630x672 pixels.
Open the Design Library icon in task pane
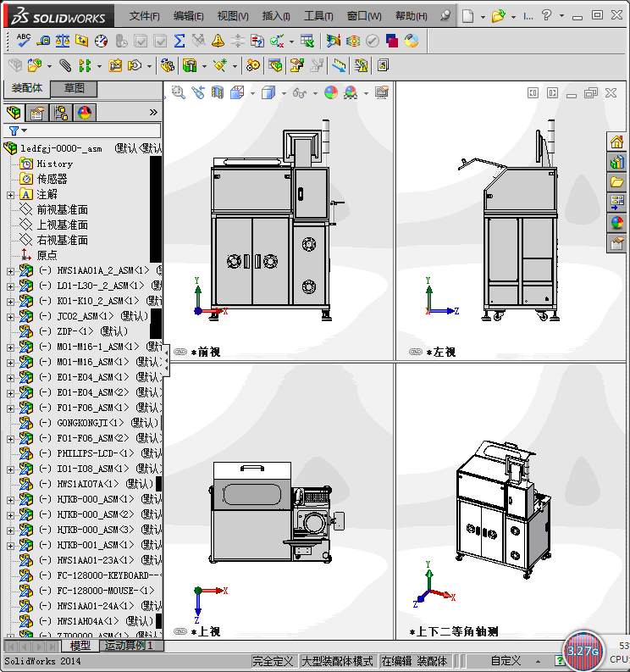point(616,162)
